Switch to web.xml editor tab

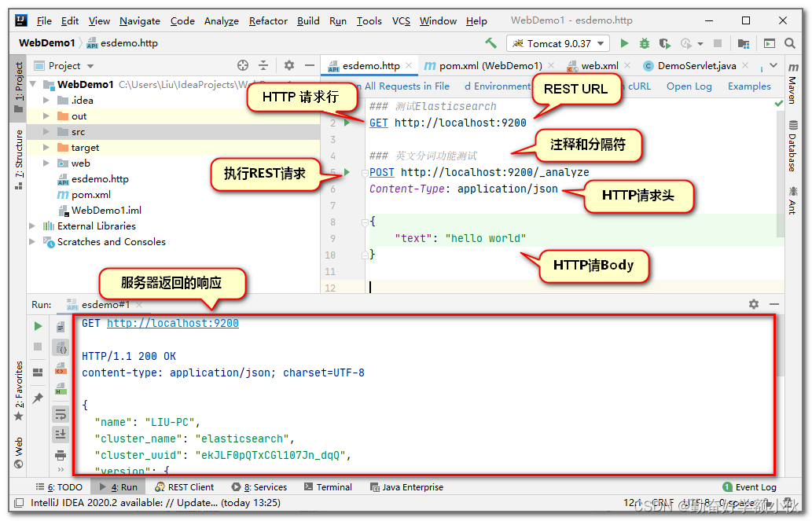[x=599, y=66]
